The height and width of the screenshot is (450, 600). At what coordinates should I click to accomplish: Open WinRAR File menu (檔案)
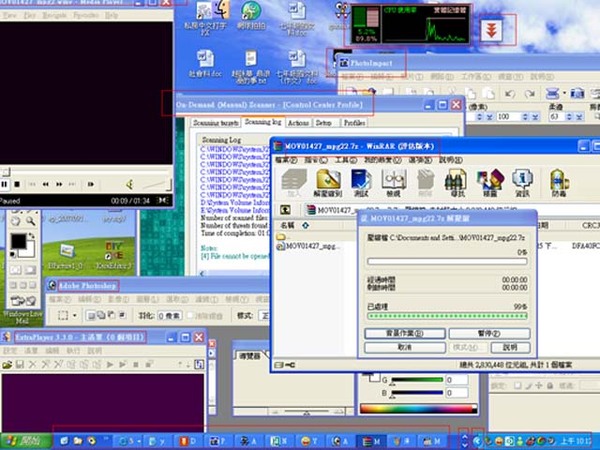click(286, 160)
